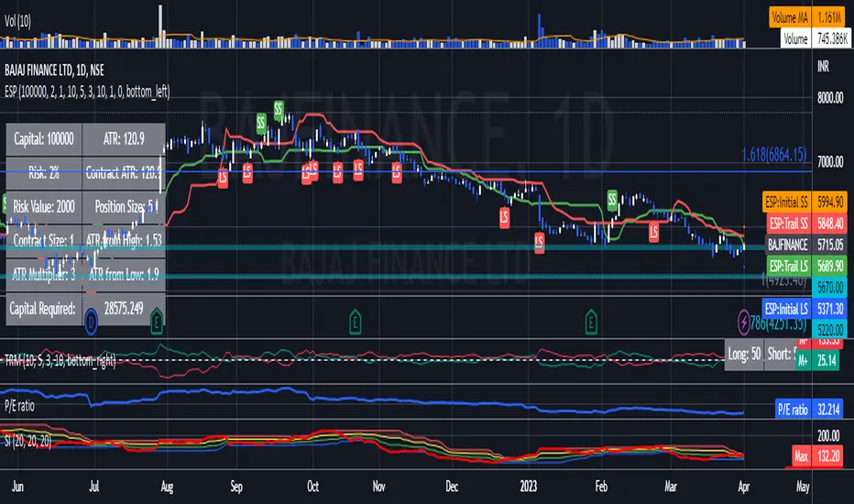Select the red LS marker in early November
The width and height of the screenshot is (854, 504).
[397, 172]
